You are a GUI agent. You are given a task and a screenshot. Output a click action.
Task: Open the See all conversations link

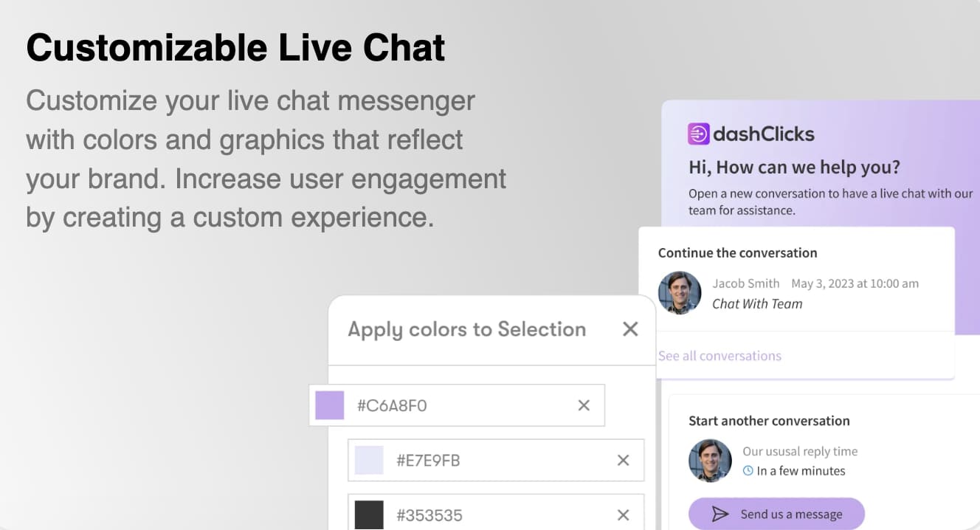(720, 356)
